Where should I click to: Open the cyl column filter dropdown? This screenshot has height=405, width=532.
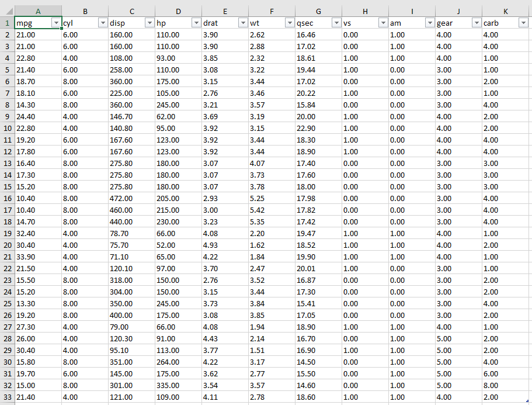coord(103,23)
